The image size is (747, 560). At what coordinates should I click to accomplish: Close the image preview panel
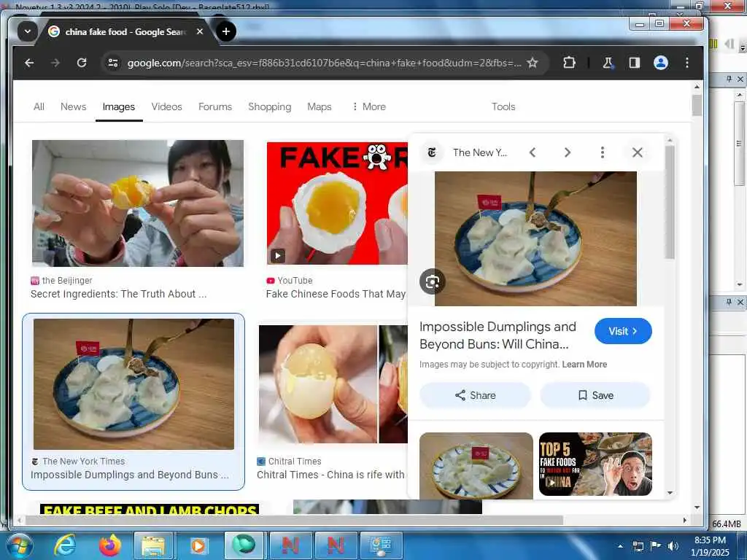pyautogui.click(x=638, y=152)
